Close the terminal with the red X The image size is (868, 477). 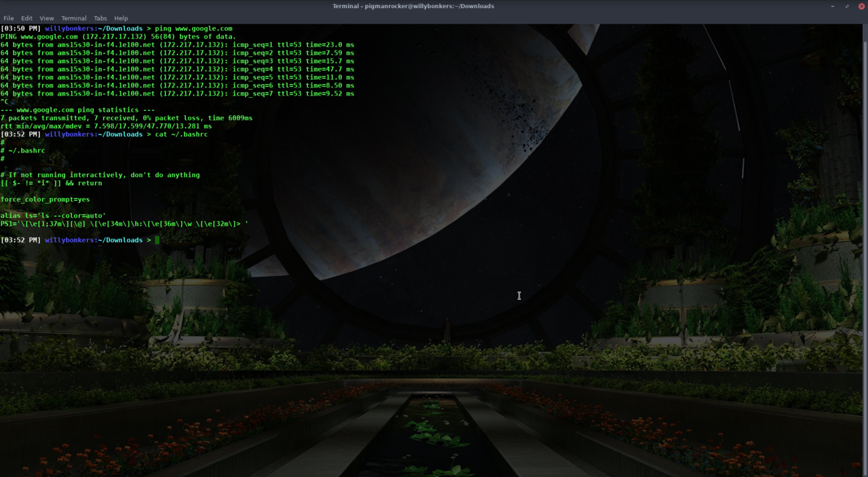(861, 6)
